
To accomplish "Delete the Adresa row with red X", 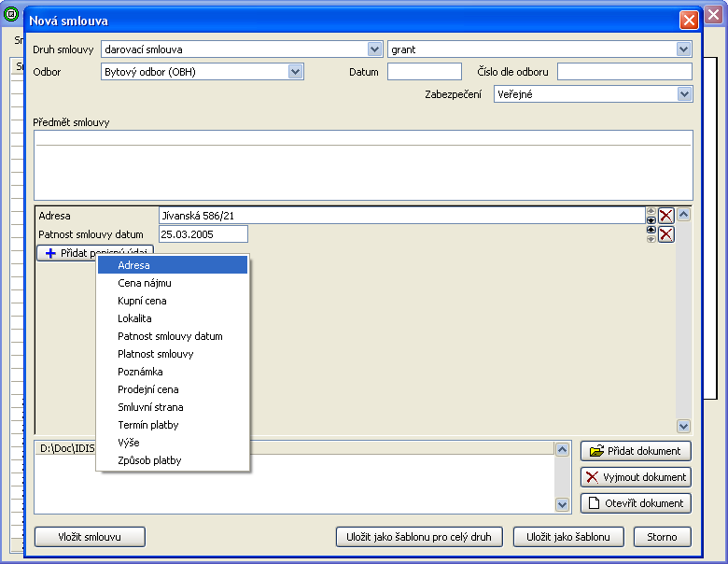I will coord(665,216).
